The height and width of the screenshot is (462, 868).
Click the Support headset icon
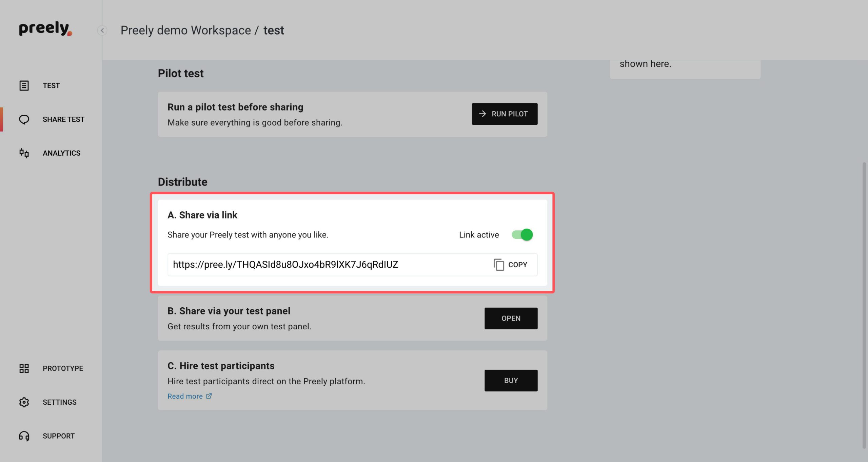24,436
